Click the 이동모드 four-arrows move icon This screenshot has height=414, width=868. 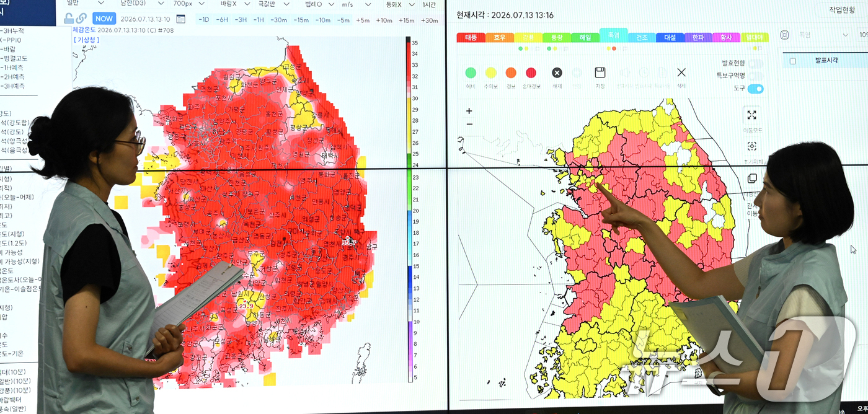(x=751, y=115)
